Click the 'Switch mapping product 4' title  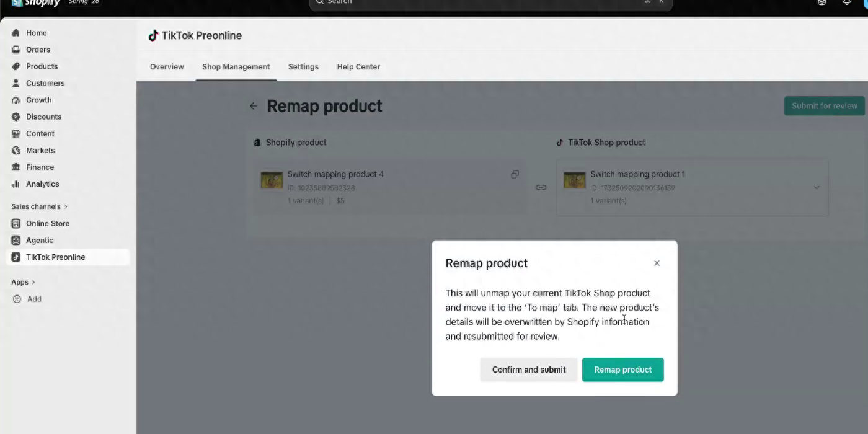coord(335,174)
